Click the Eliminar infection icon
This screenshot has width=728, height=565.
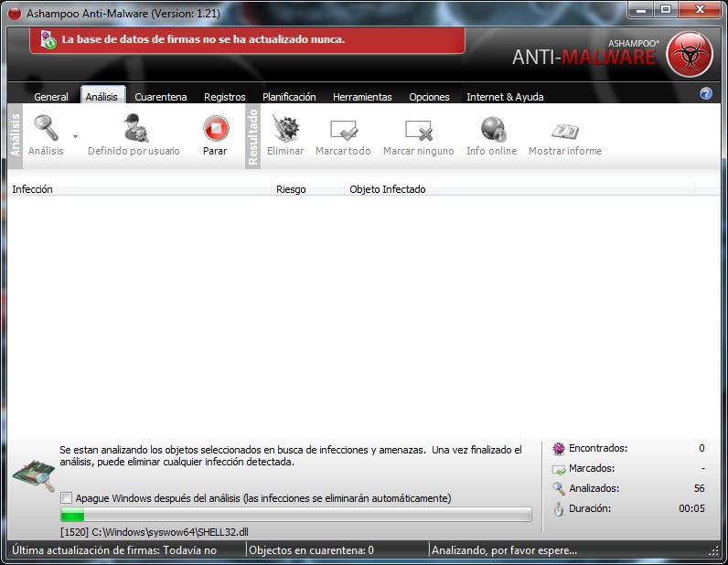[286, 129]
